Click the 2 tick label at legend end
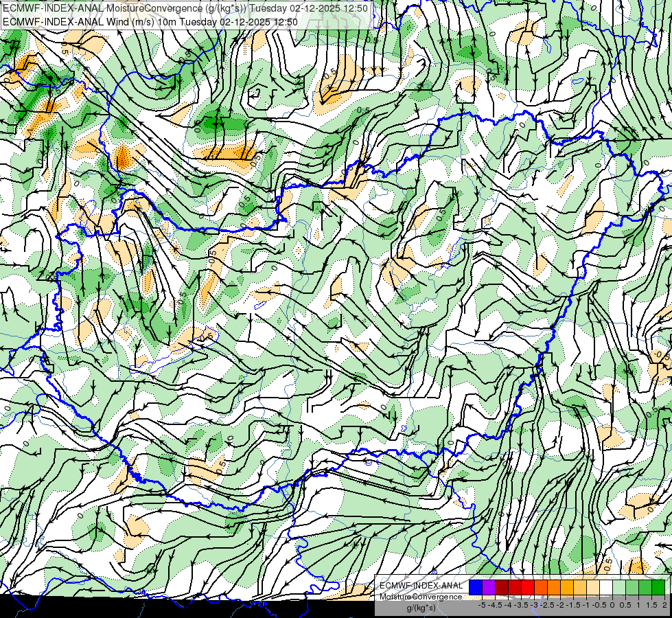 (x=664, y=605)
